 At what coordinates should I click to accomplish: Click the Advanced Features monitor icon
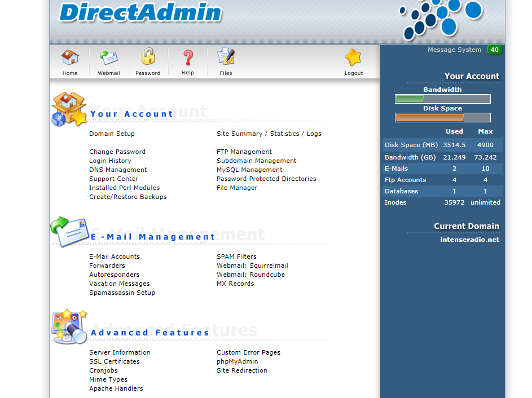tap(69, 327)
